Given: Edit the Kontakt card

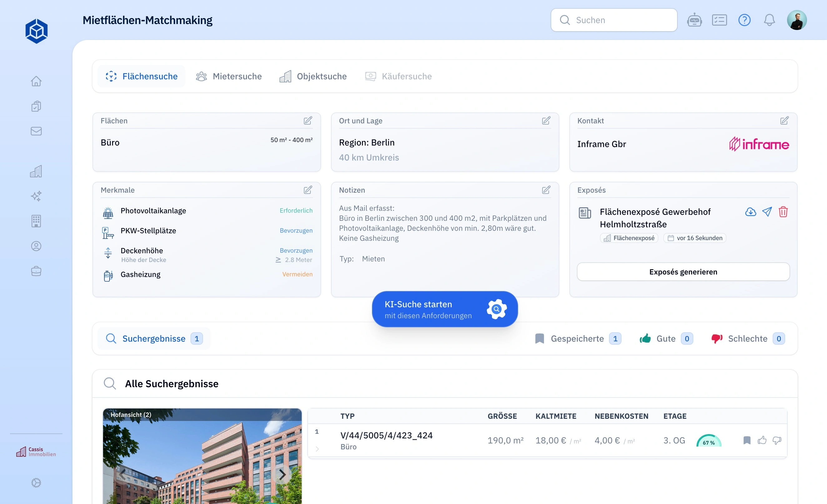Looking at the screenshot, I should (785, 121).
